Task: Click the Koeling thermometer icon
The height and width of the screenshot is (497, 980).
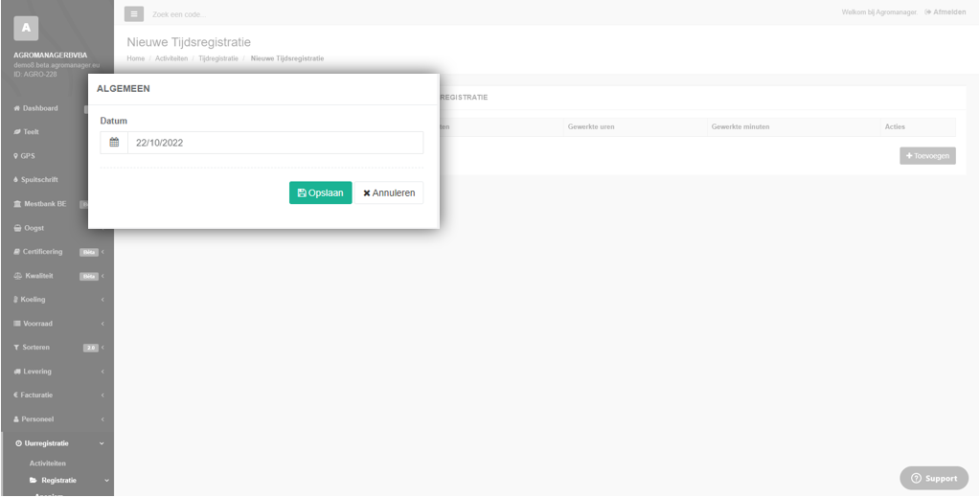Action: 15,300
